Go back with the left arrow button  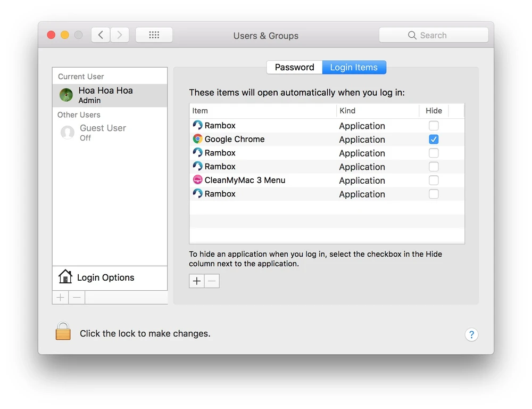(101, 35)
